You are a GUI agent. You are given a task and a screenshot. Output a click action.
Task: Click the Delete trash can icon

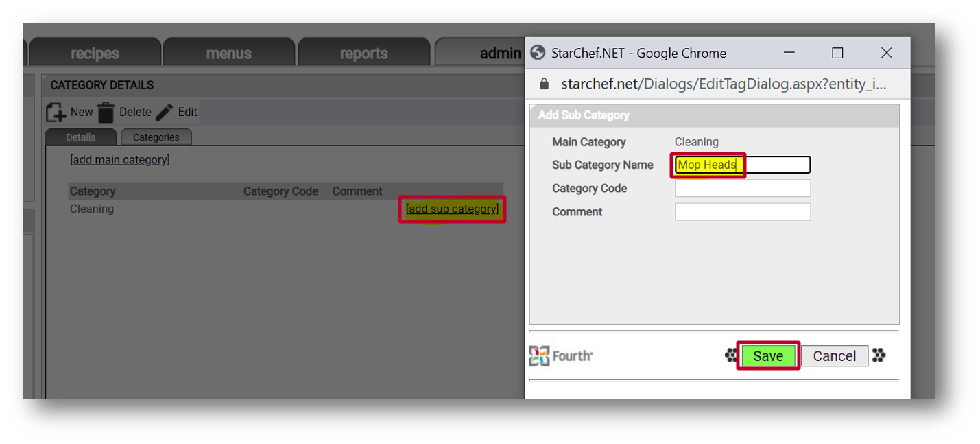click(x=106, y=112)
